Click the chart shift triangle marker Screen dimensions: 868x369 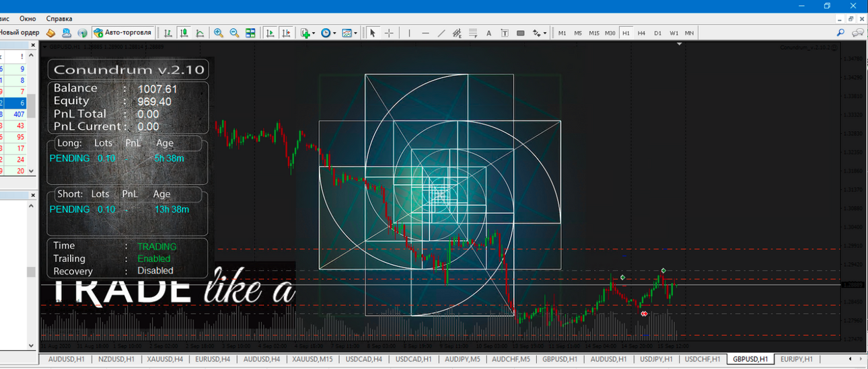click(679, 44)
